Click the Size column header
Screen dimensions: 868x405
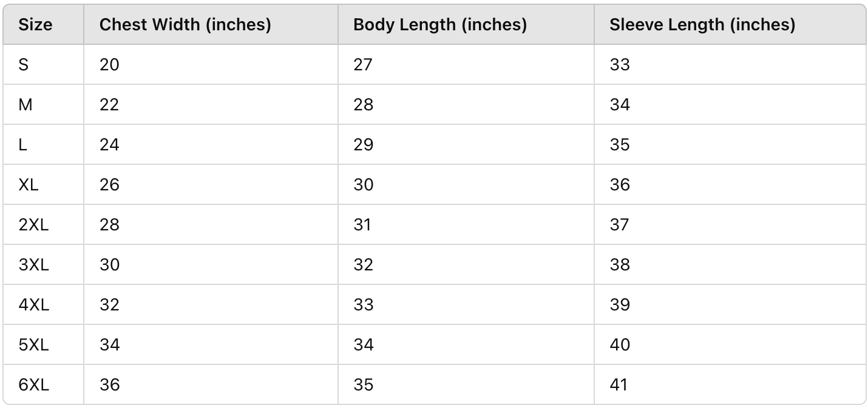[x=35, y=25]
